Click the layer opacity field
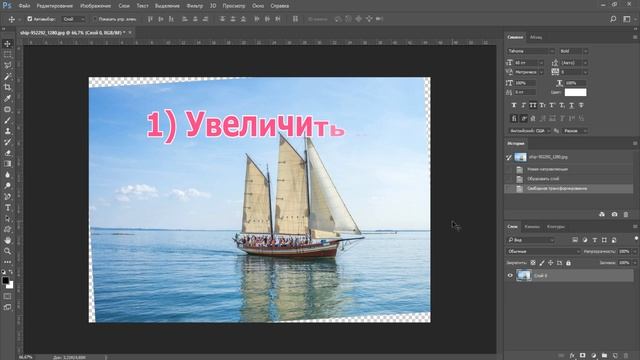Screen dimensions: 640x360 tap(624, 251)
